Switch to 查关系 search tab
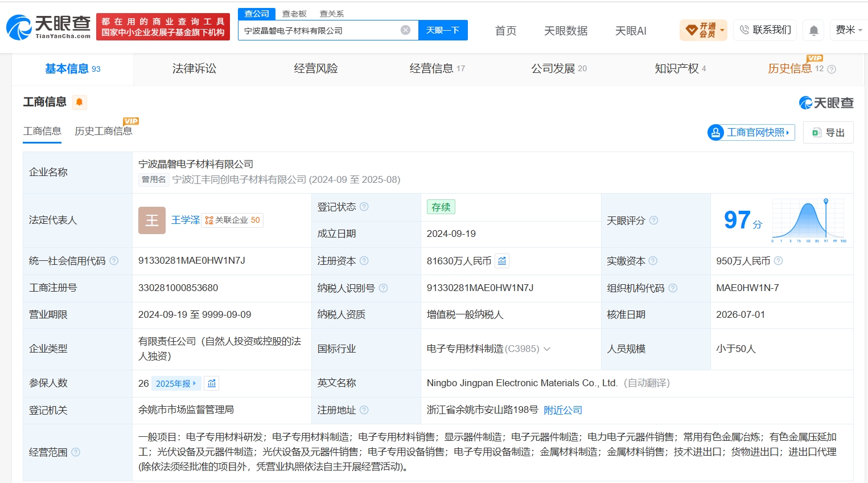Image resolution: width=868 pixels, height=483 pixels. (x=332, y=14)
